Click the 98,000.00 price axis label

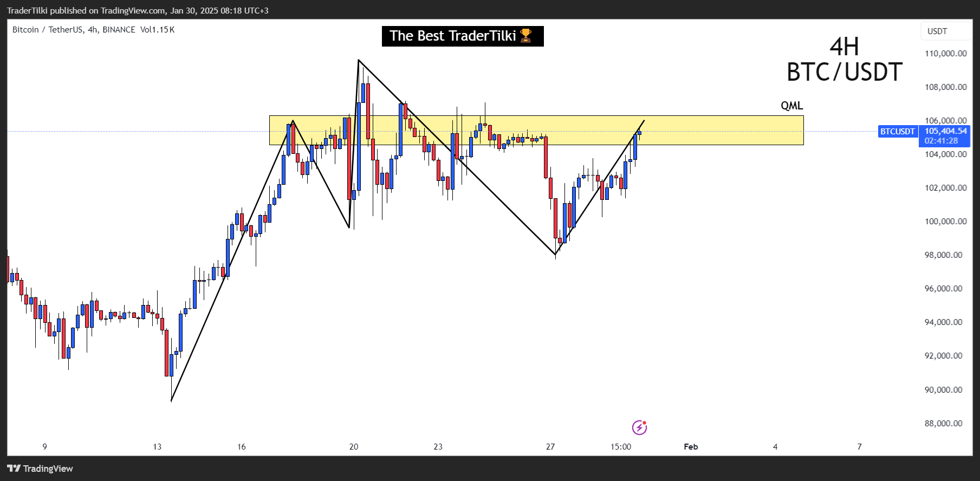[943, 255]
